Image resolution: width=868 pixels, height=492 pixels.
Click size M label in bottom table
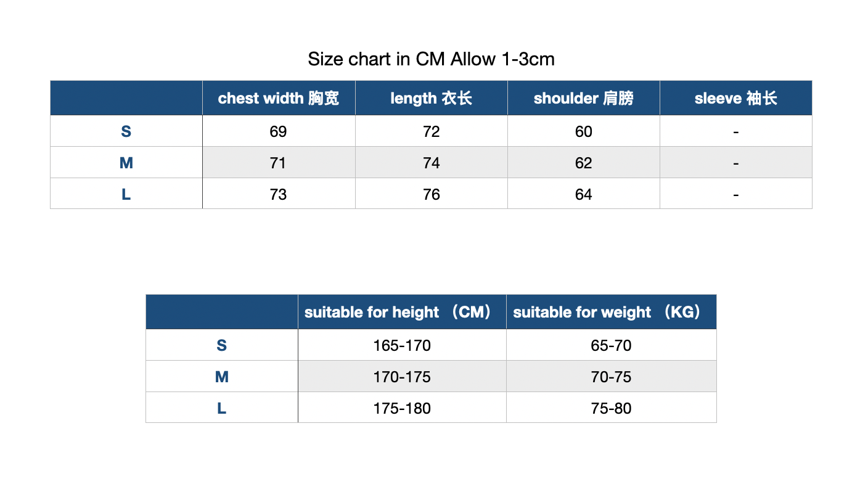coord(222,377)
